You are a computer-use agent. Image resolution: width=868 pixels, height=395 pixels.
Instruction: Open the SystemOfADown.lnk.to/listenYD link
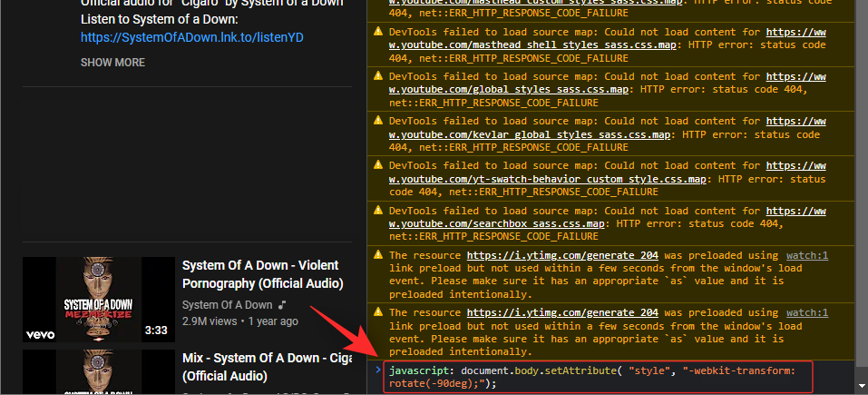[192, 37]
